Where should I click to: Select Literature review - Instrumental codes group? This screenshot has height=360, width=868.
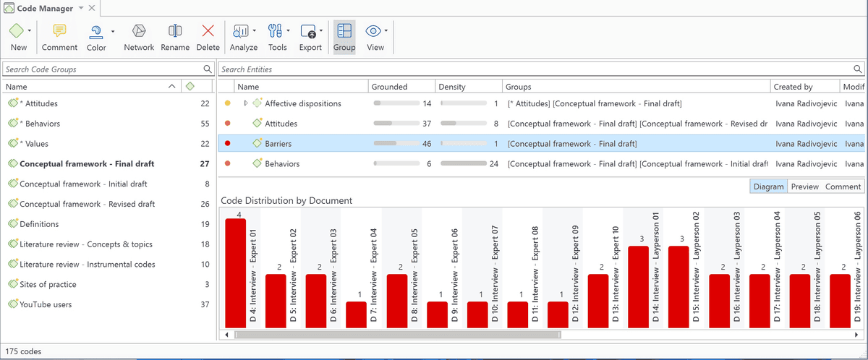pos(109,265)
